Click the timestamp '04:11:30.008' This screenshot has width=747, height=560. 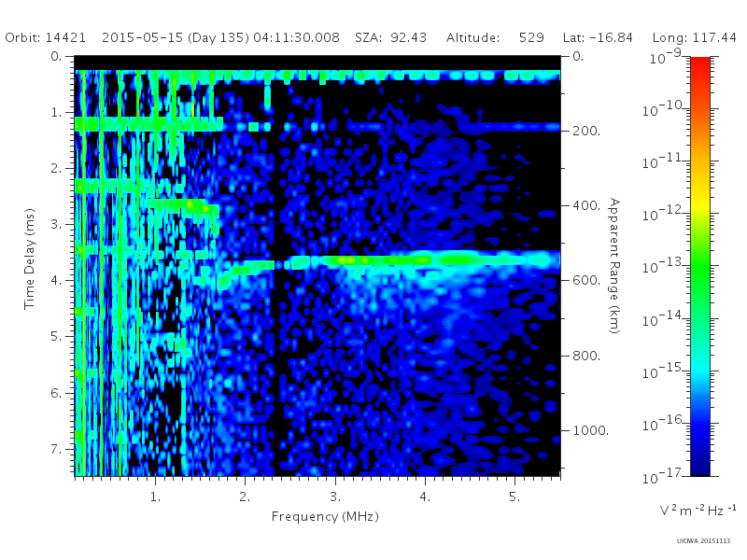pos(296,37)
